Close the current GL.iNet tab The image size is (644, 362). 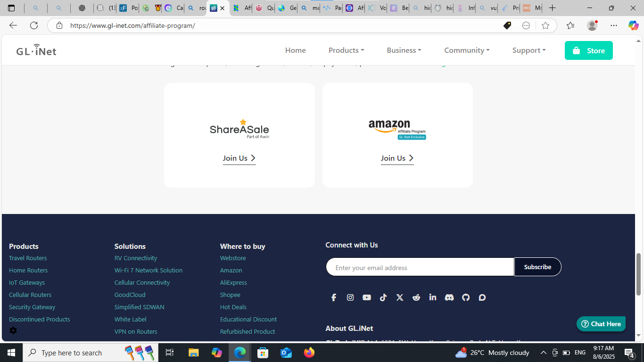[x=223, y=8]
